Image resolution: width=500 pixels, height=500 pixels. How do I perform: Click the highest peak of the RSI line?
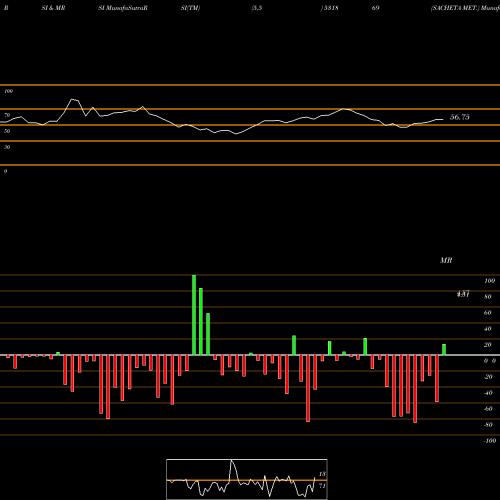(x=72, y=99)
